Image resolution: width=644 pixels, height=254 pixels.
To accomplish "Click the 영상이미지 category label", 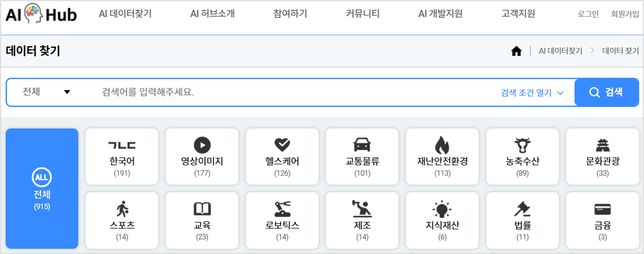I will click(202, 162).
